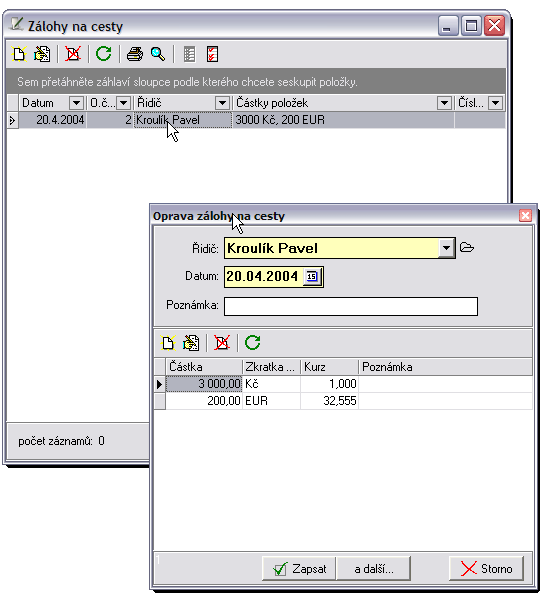Open Řidič column header filter dropdown
Image resolution: width=550 pixels, height=600 pixels.
(222, 103)
